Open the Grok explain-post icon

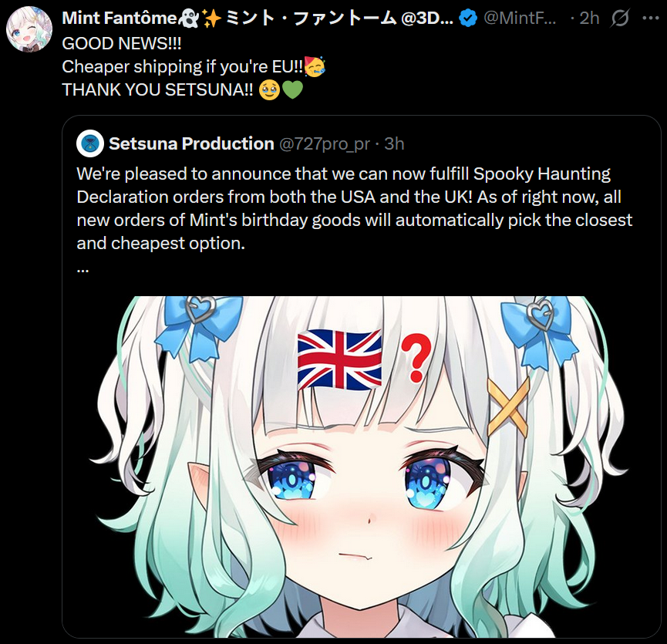pyautogui.click(x=620, y=19)
